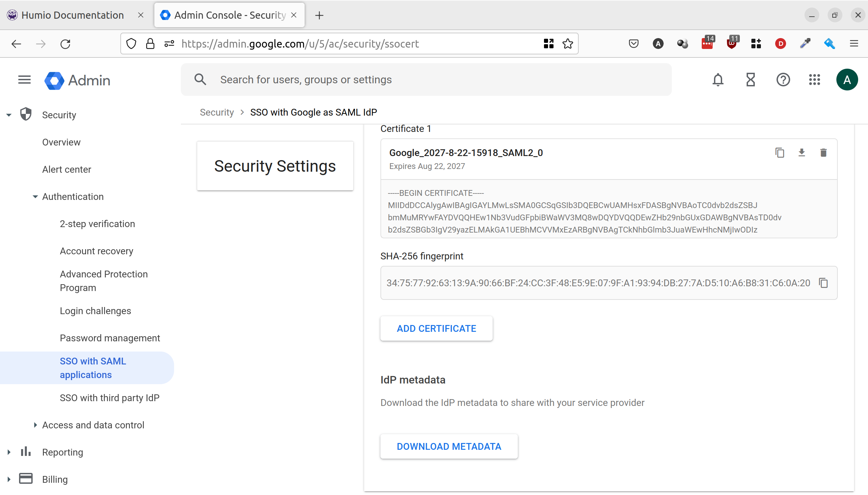
Task: Save page to Pocket
Action: (633, 44)
